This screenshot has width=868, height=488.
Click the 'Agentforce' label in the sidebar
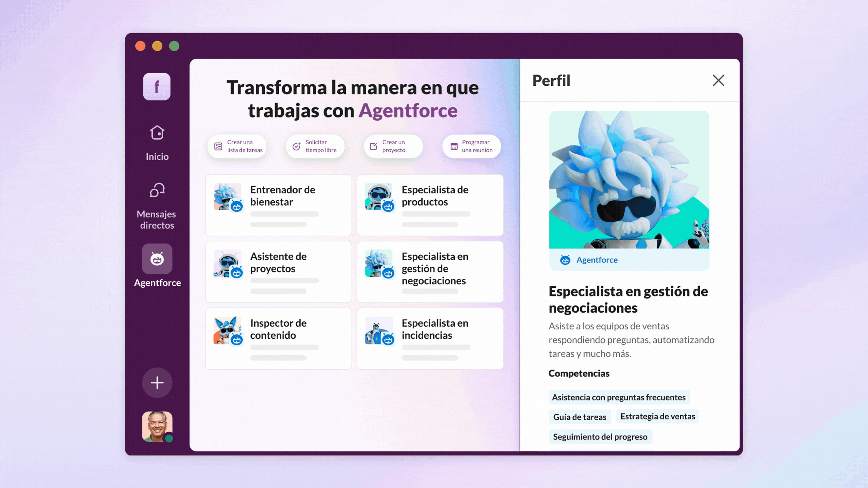coord(157,283)
